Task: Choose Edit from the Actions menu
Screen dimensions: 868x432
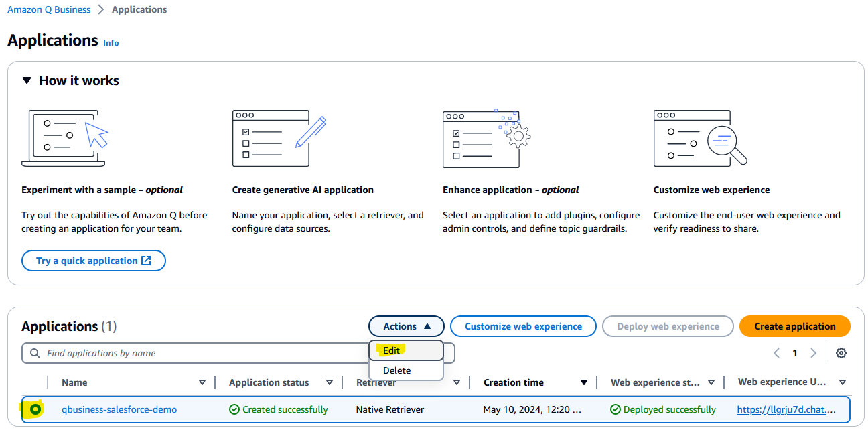Action: coord(406,350)
